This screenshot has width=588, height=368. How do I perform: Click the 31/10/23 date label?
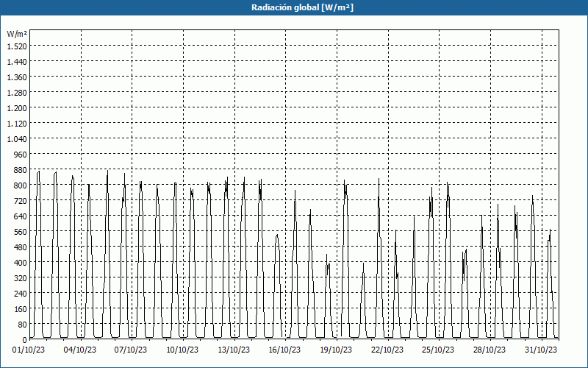tap(541, 350)
